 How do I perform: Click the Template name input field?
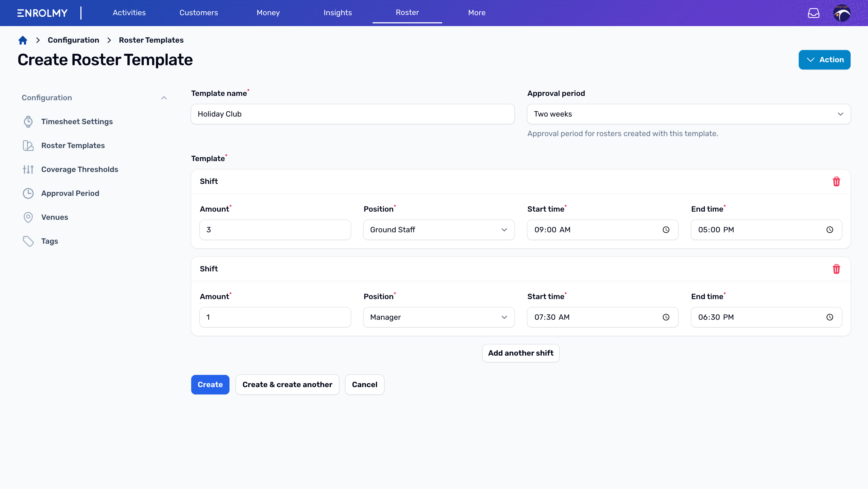click(x=353, y=114)
